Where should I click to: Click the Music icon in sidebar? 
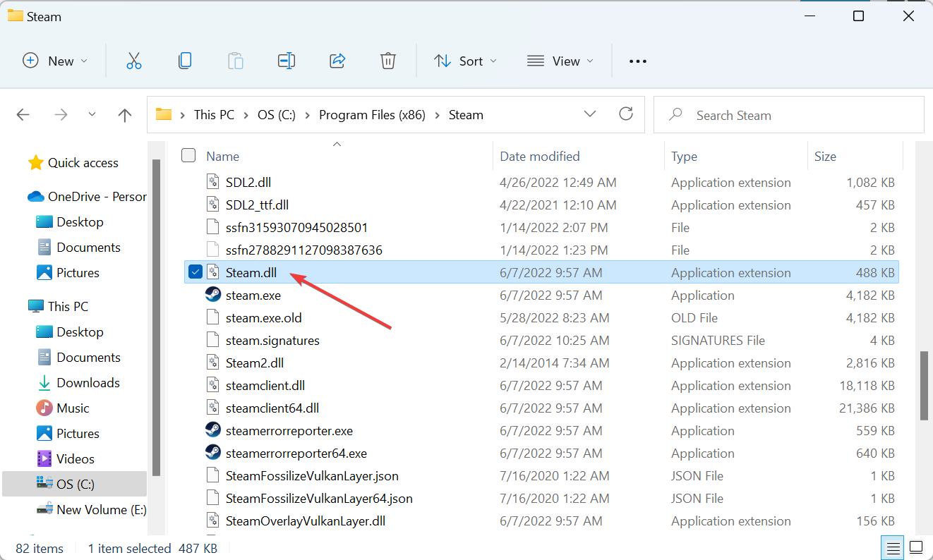44,408
